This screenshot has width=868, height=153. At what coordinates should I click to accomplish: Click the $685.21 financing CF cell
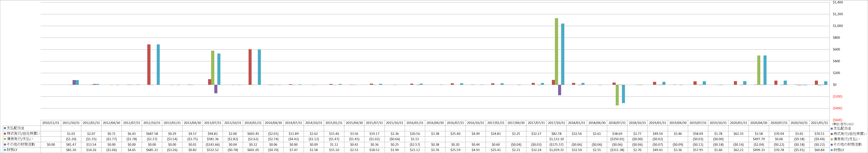click(x=152, y=150)
